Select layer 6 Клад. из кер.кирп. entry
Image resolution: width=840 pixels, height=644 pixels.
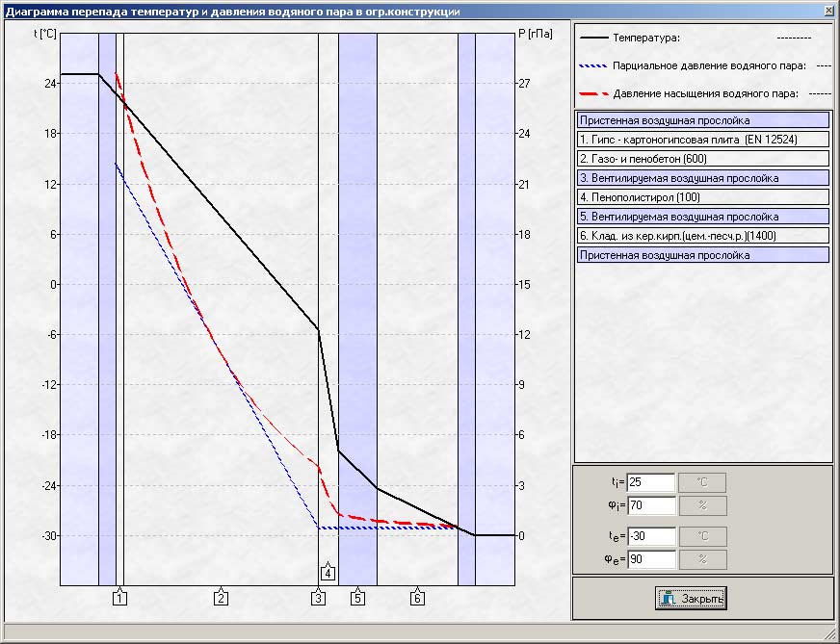click(702, 236)
